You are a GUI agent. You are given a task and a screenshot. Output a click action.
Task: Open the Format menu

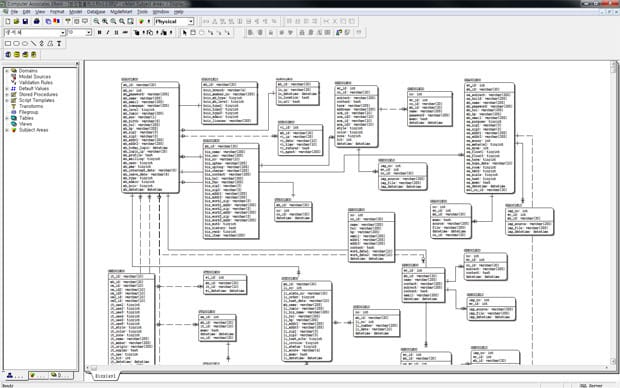[x=57, y=12]
